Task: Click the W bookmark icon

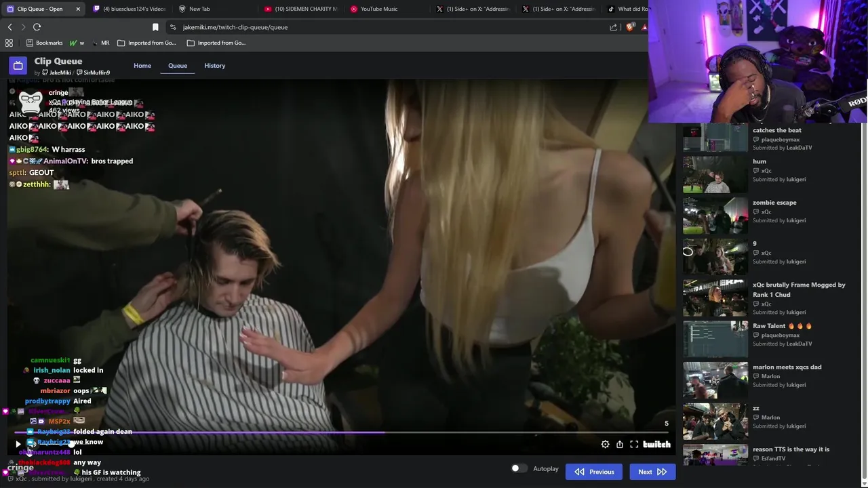Action: 77,43
